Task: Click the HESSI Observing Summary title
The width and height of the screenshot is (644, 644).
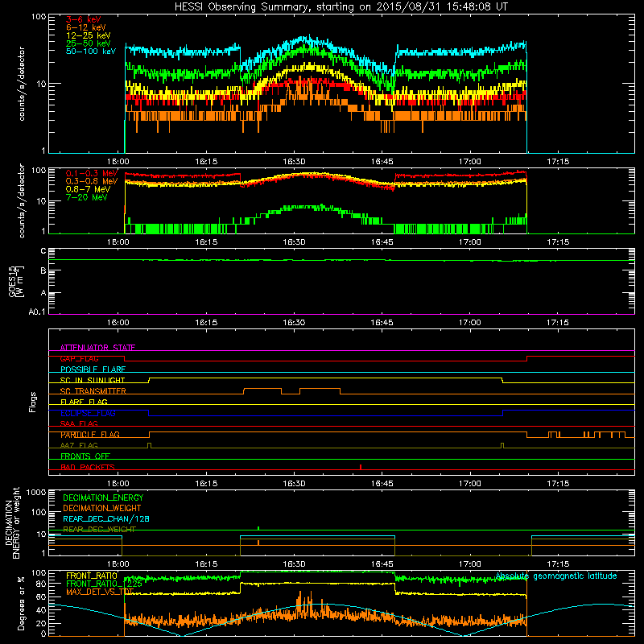Action: coord(341,6)
